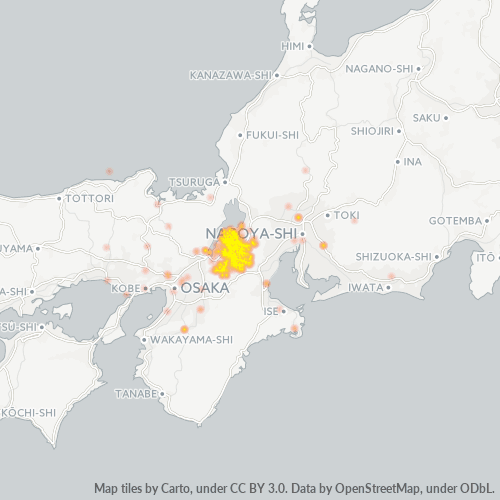Click the orange hotspot near Wakayama-shi
The height and width of the screenshot is (500, 500).
tap(184, 329)
